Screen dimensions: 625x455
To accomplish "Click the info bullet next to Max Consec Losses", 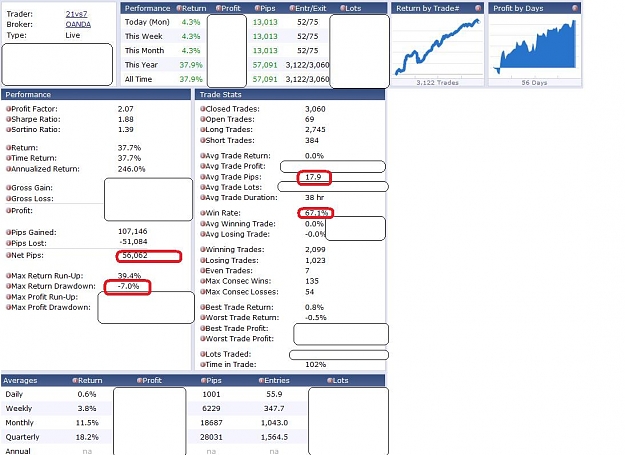I will pos(202,292).
